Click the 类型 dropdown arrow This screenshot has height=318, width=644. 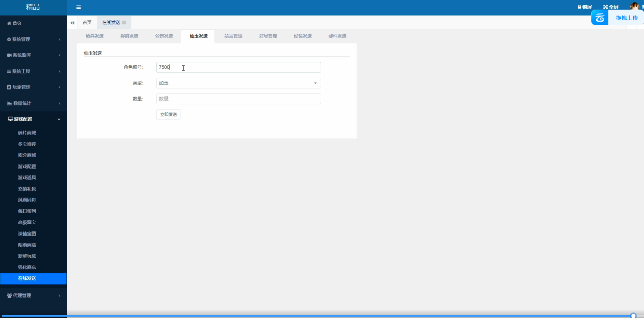click(315, 83)
